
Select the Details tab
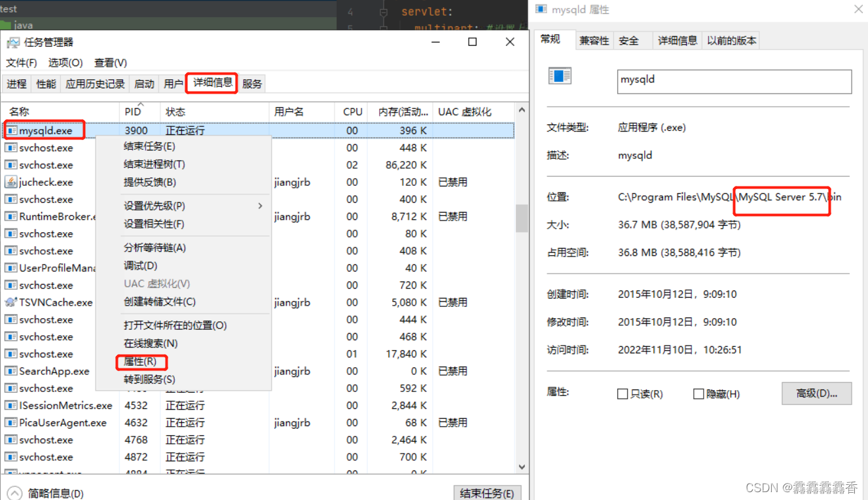coord(213,83)
